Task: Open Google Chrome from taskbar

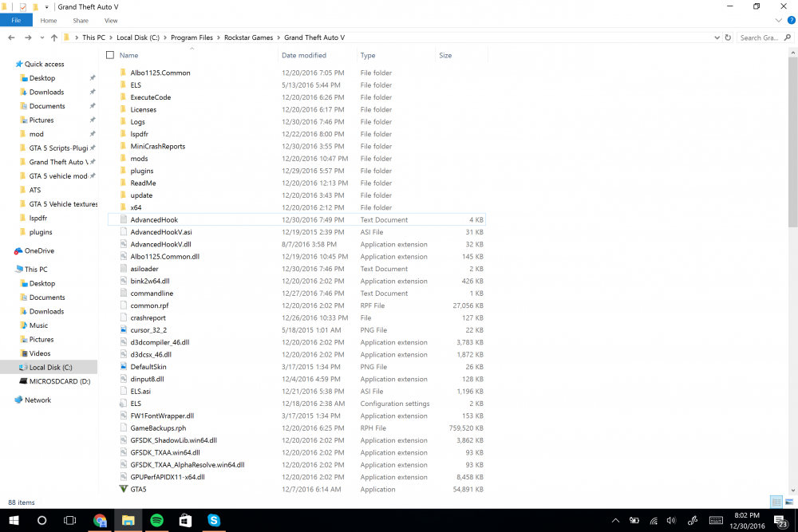Action: [x=100, y=520]
